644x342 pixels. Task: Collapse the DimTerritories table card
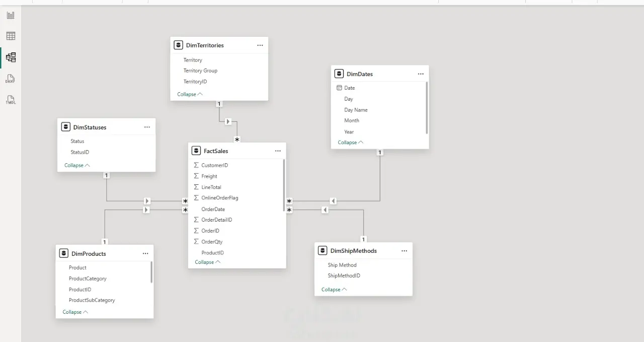190,94
